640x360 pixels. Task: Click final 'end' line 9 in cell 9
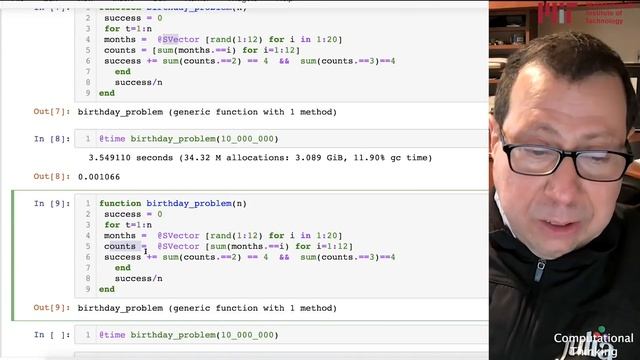107,289
